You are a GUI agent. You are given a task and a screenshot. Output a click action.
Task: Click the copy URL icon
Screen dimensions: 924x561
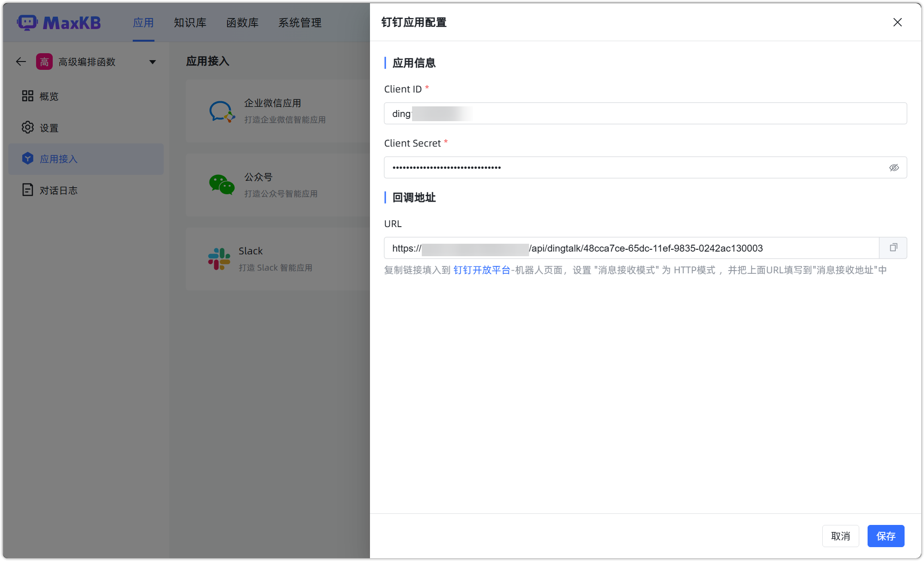tap(893, 248)
